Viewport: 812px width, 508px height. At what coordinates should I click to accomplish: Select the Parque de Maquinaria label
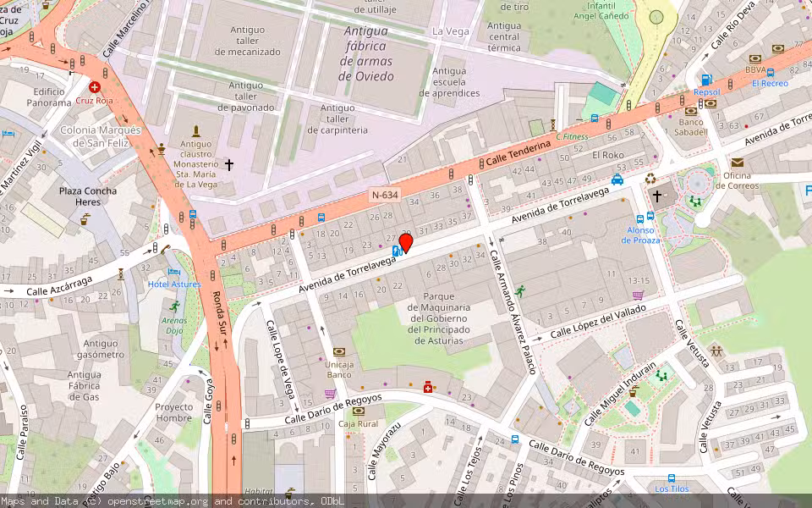coord(439,318)
